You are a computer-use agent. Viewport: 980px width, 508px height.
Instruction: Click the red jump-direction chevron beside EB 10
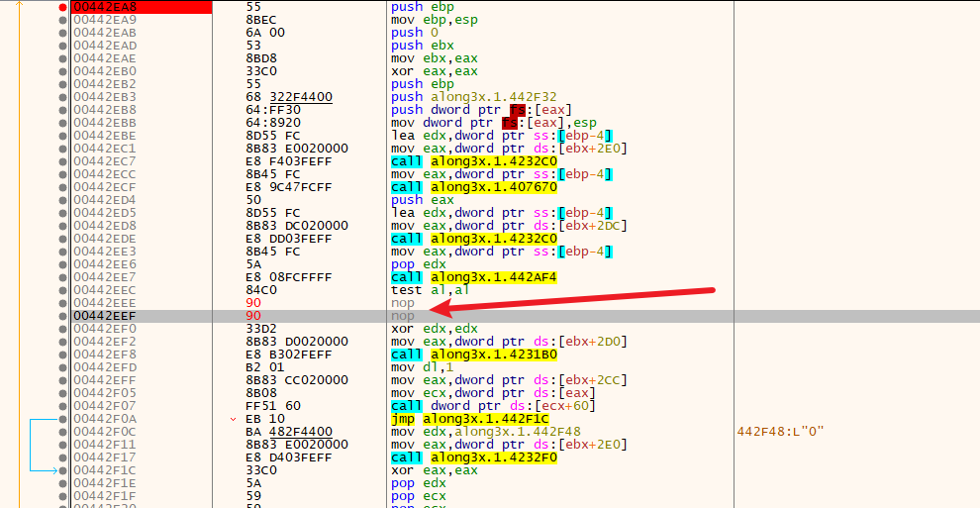click(x=234, y=419)
